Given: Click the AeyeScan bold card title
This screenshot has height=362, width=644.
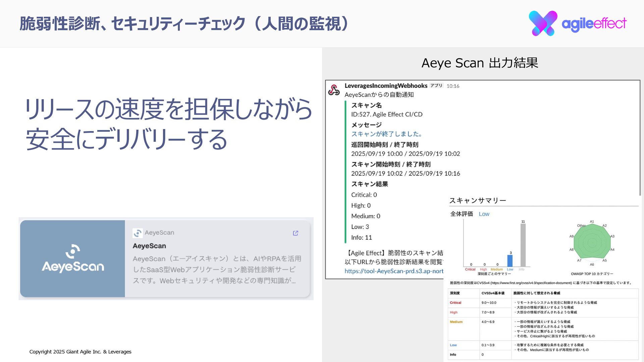Looking at the screenshot, I should click(149, 246).
